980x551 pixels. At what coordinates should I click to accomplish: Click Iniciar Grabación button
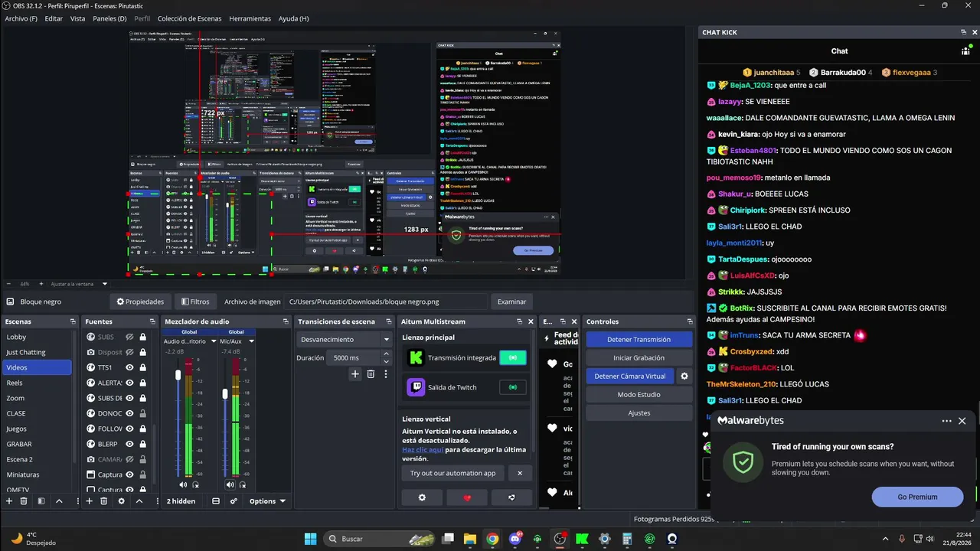click(639, 357)
